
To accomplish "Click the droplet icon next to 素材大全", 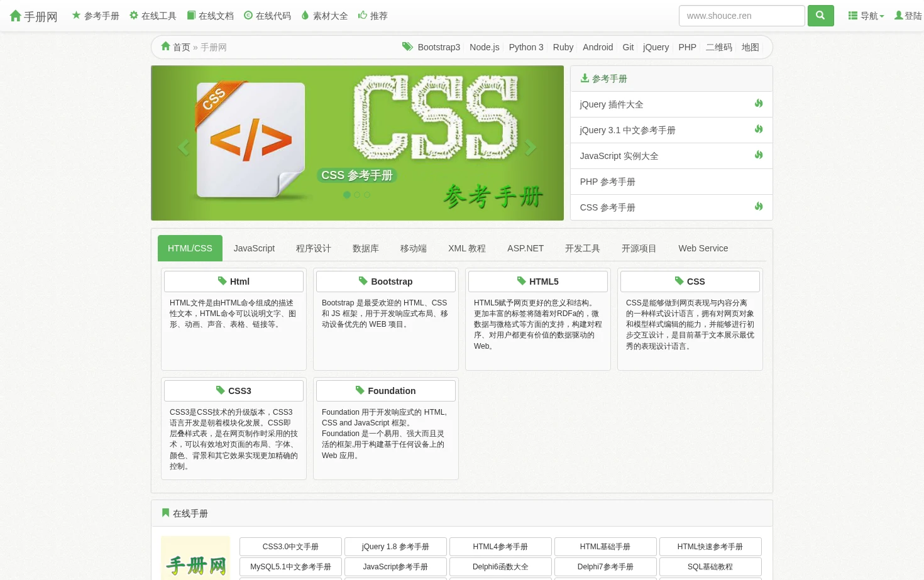I will (x=305, y=15).
